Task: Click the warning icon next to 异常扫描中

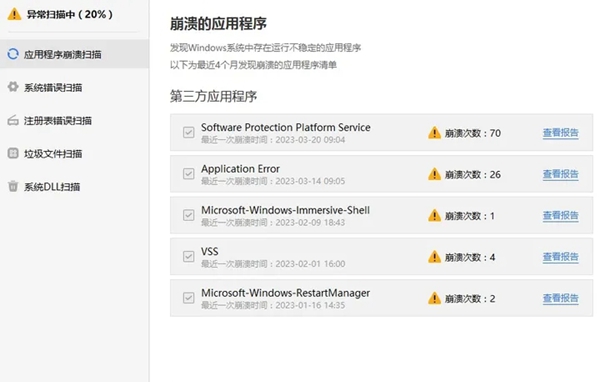Action: [x=14, y=14]
